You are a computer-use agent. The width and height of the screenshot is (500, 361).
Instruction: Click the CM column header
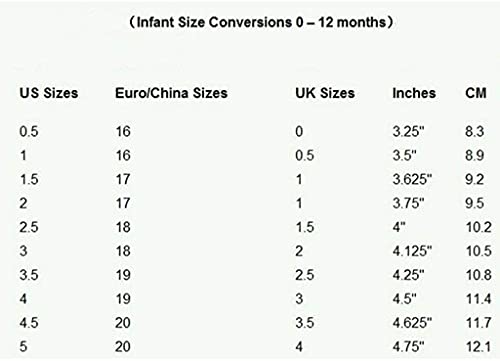pyautogui.click(x=476, y=93)
